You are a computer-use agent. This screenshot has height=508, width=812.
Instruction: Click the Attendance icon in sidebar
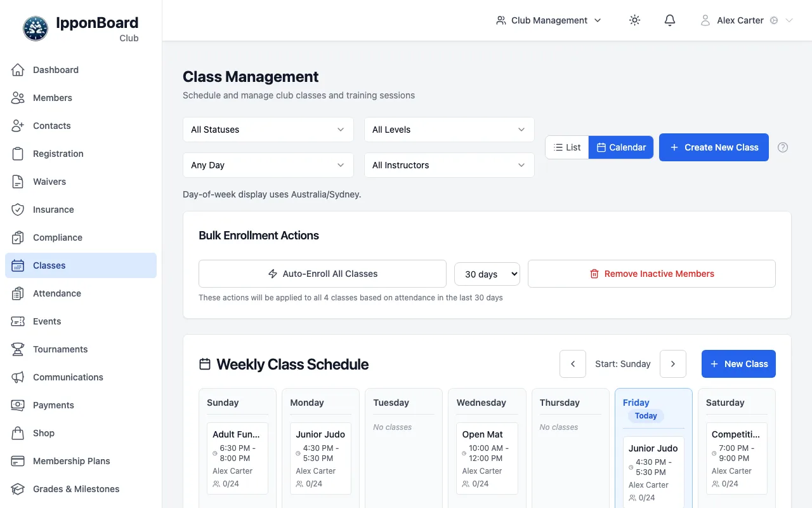18,293
